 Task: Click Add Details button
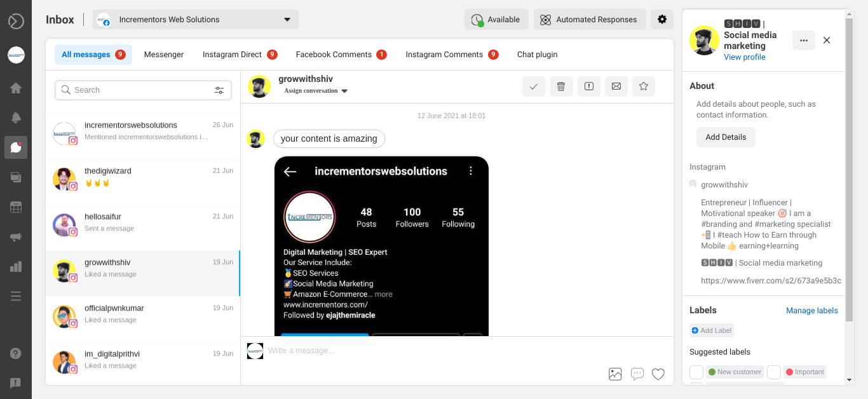[x=726, y=137]
